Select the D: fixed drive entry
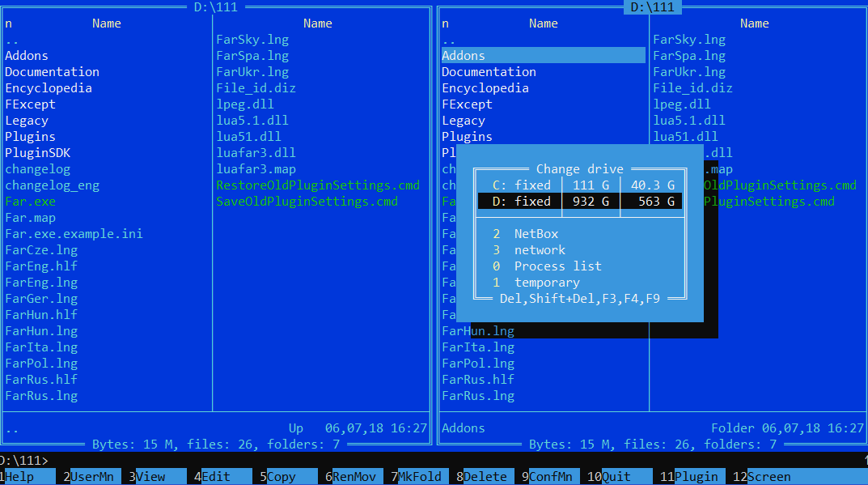868x485 pixels. pos(579,201)
